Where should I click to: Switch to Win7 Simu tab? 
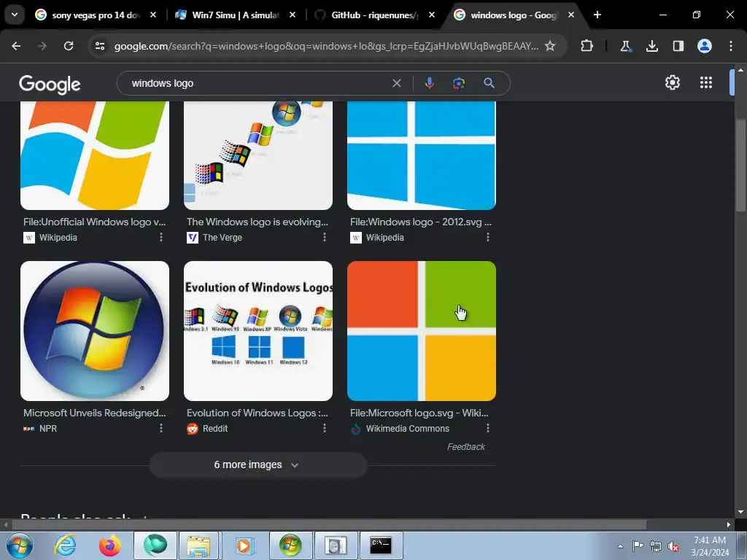236,15
